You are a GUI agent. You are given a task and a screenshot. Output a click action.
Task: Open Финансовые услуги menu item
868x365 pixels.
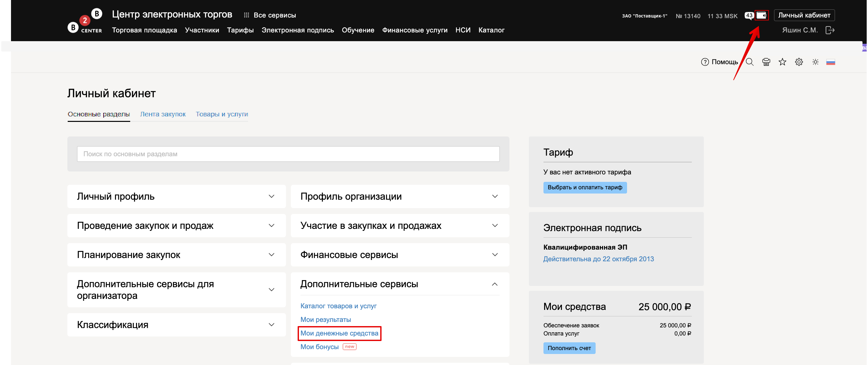click(415, 30)
